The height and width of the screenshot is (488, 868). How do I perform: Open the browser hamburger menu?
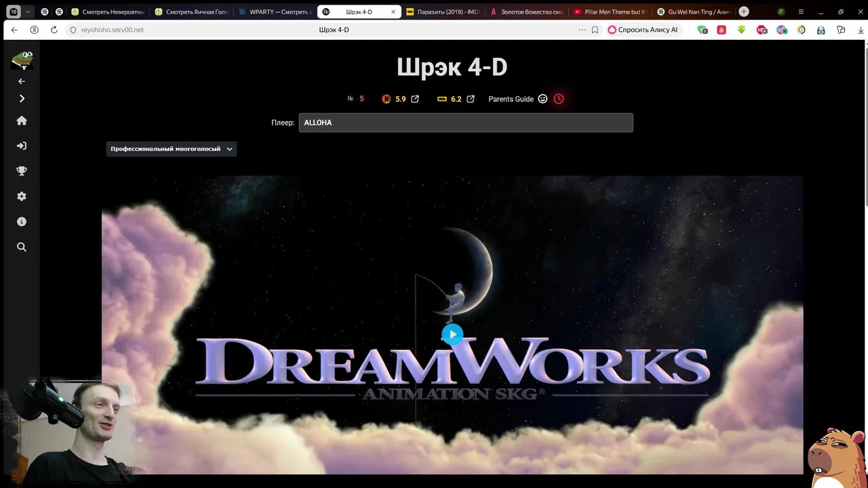click(x=801, y=12)
